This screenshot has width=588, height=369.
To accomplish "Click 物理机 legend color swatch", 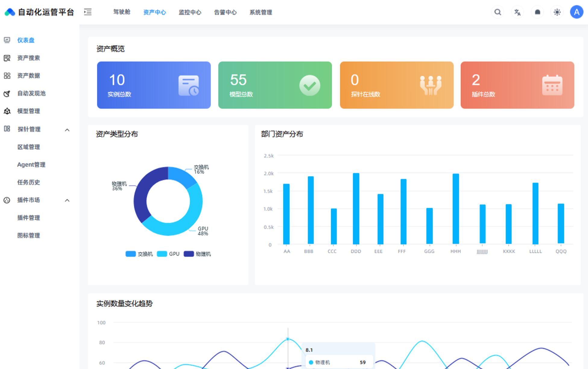I will (189, 254).
